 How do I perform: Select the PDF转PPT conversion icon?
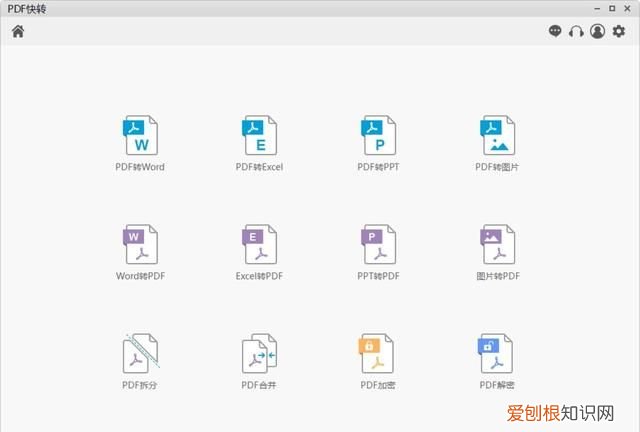point(379,135)
